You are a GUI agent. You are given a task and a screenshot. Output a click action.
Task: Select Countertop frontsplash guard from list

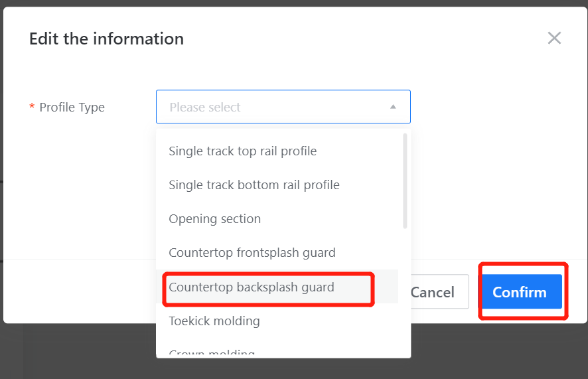252,253
